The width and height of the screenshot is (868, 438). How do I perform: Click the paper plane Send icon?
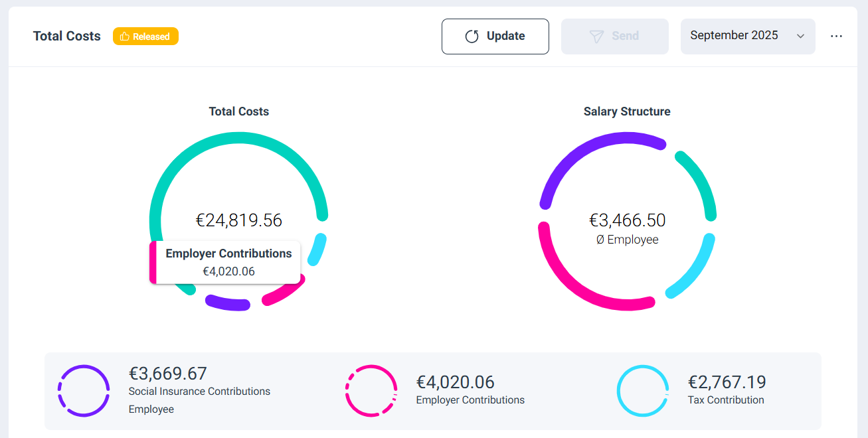(x=596, y=36)
